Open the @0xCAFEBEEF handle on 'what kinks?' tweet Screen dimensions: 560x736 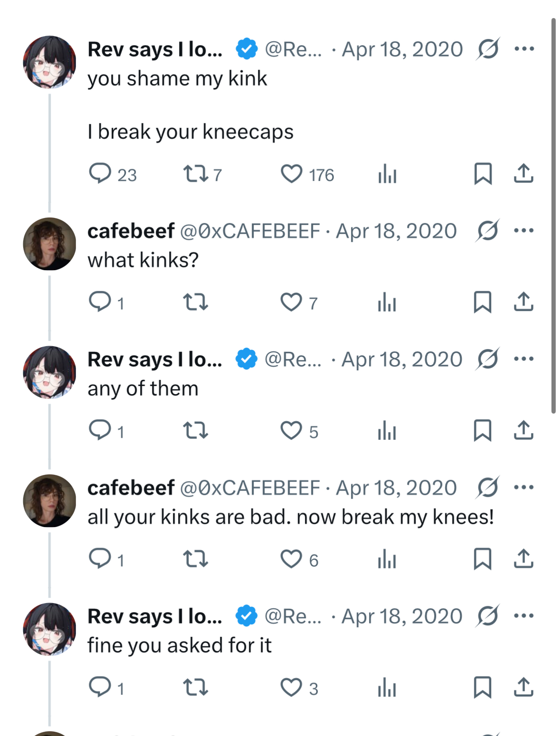click(250, 231)
